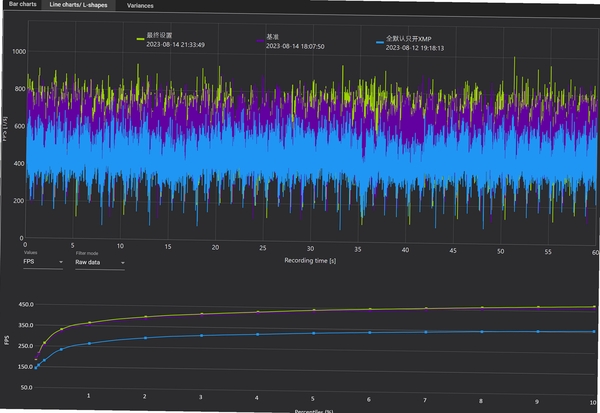
Task: Click the 15 tick on the recording time axis
Action: (168, 247)
